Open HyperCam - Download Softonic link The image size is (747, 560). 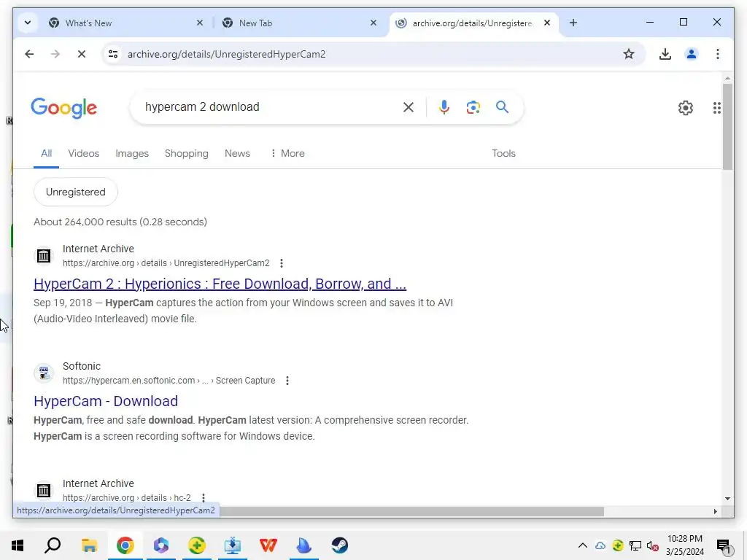pos(106,401)
